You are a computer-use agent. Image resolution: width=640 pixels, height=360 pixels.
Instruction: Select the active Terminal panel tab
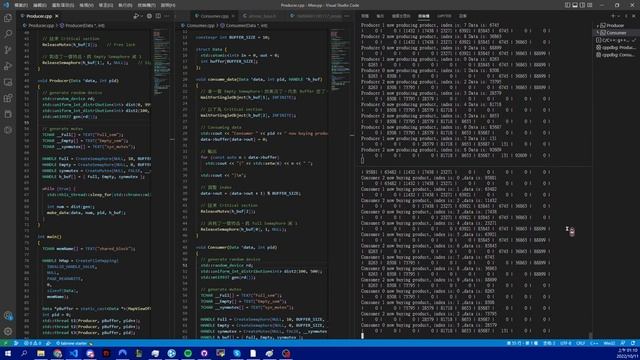pyautogui.click(x=424, y=16)
